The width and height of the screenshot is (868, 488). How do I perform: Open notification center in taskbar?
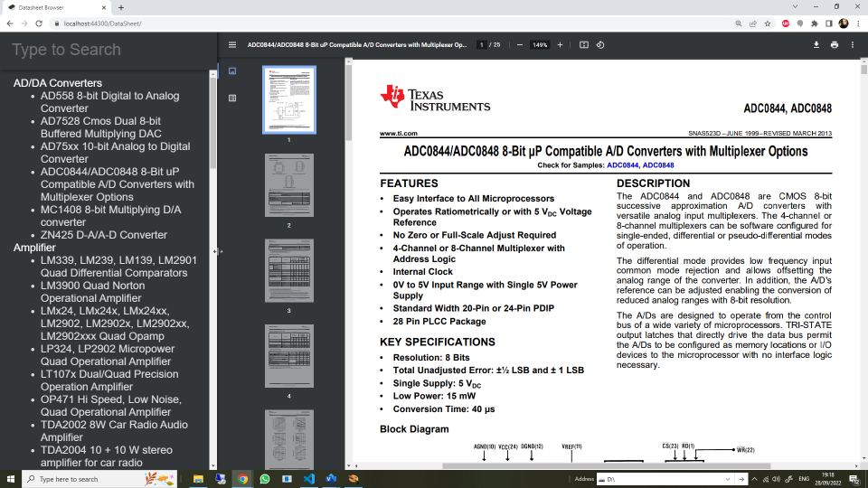[854, 479]
